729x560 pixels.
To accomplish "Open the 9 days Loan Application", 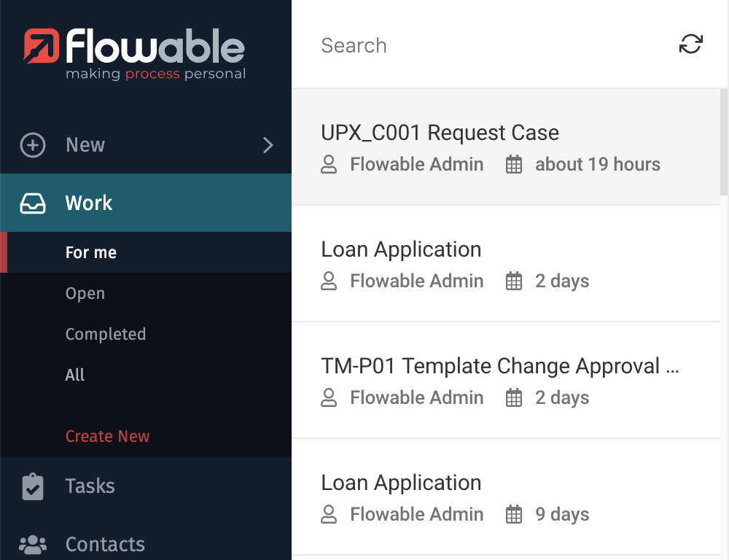I will 401,483.
